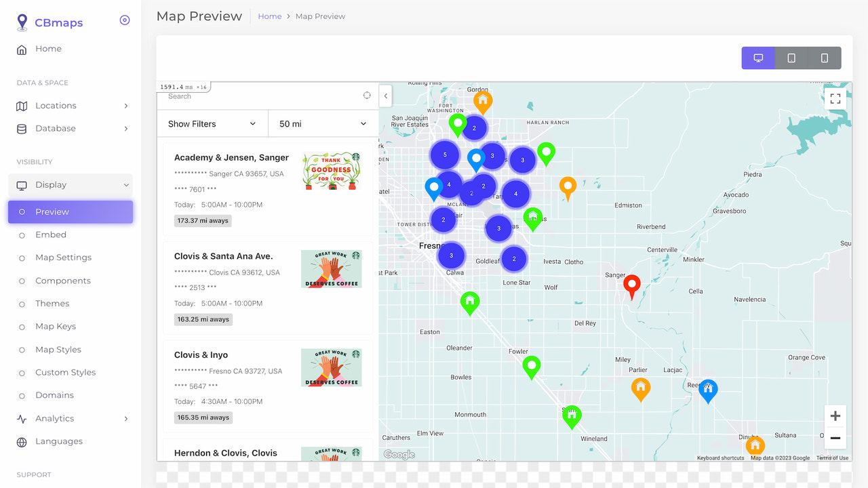Enter fullscreen with the map expand icon
Screen dimensions: 868x488
tap(835, 98)
